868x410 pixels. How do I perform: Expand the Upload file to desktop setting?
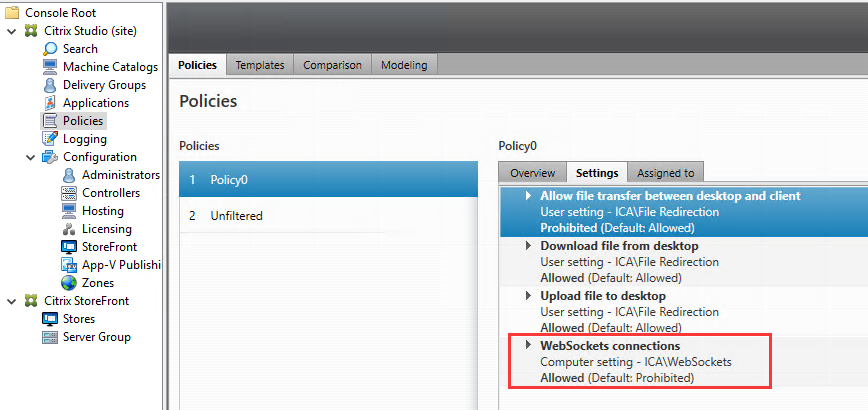[529, 296]
